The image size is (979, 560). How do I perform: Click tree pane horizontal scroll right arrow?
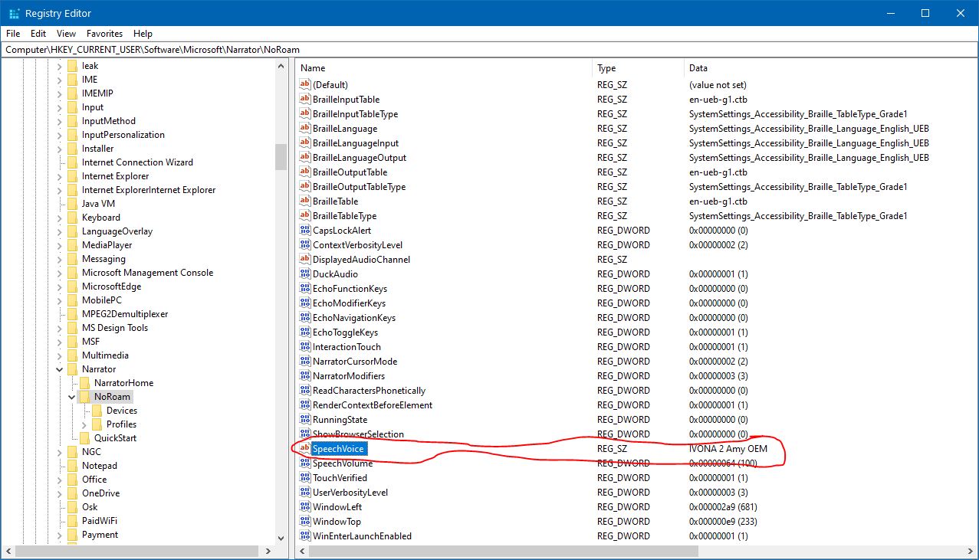click(x=268, y=551)
